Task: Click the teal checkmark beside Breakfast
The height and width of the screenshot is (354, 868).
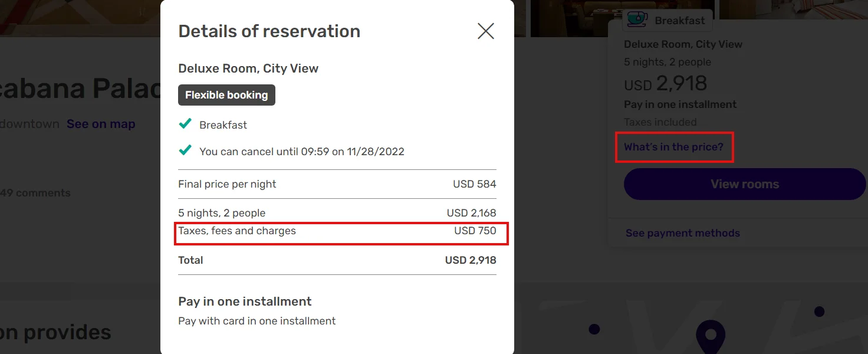Action: 185,124
